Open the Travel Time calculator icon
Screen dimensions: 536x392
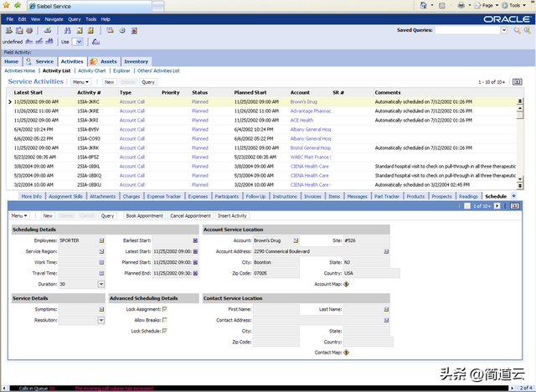101,273
